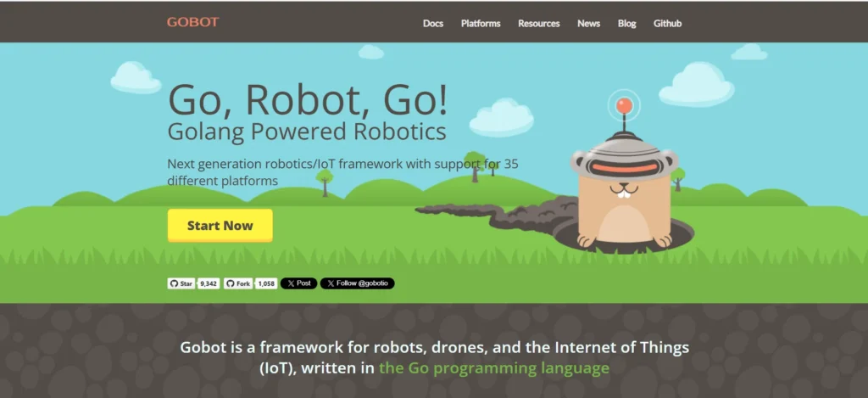Image resolution: width=868 pixels, height=398 pixels.
Task: Go to the Blog page
Action: pos(626,23)
